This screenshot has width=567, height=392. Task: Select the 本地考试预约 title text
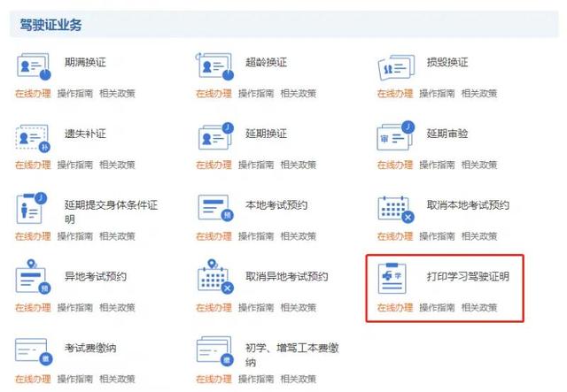(276, 205)
